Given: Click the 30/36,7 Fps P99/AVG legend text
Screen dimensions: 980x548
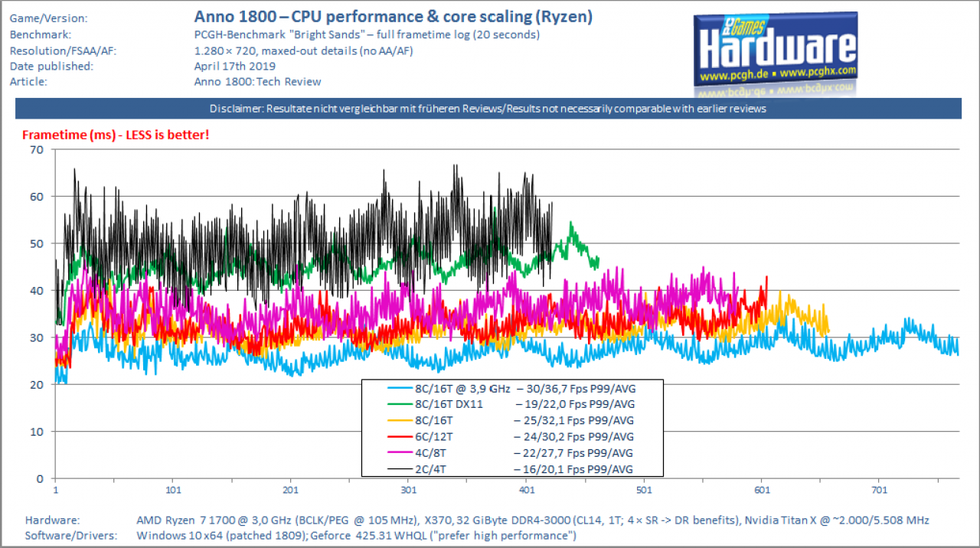Looking at the screenshot, I should (574, 388).
